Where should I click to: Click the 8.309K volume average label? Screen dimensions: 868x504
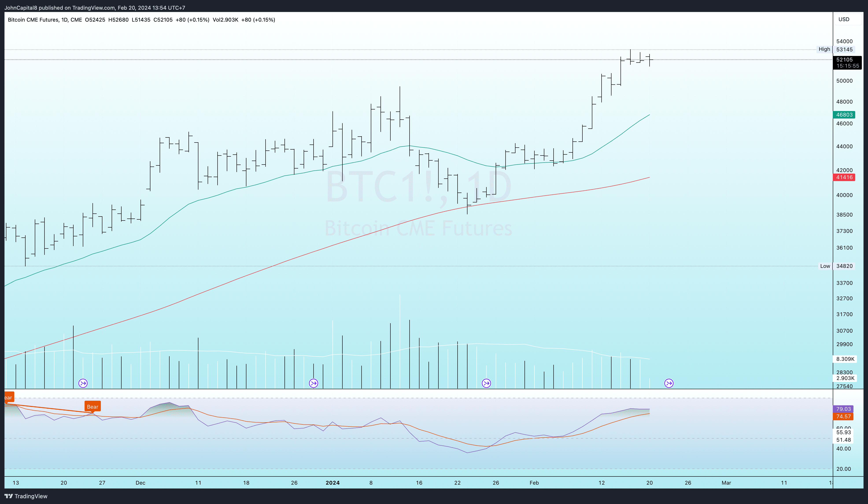tap(845, 359)
